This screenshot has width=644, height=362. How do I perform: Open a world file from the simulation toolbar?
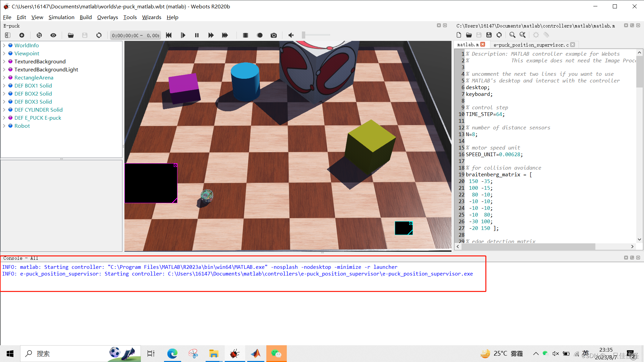[x=71, y=35]
